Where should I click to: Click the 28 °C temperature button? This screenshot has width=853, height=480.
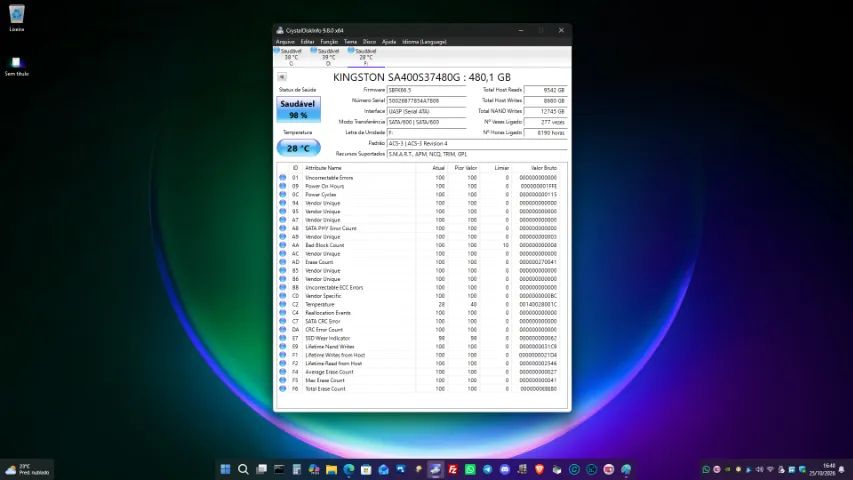(x=299, y=147)
